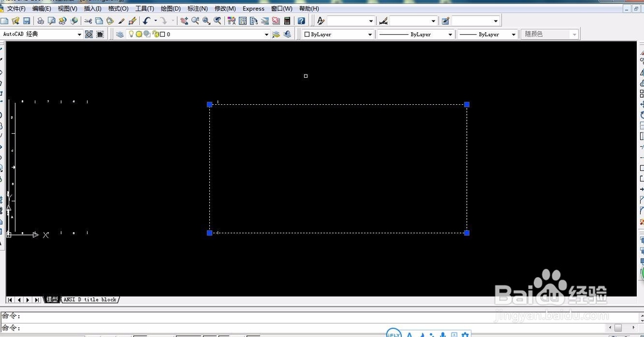Image resolution: width=644 pixels, height=337 pixels.
Task: Click the next-tab navigation arrow
Action: click(28, 300)
